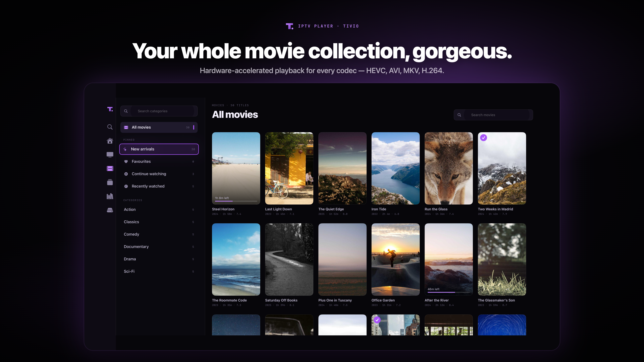Click the heart icon beside Favourites
Image resolution: width=644 pixels, height=362 pixels.
point(126,162)
